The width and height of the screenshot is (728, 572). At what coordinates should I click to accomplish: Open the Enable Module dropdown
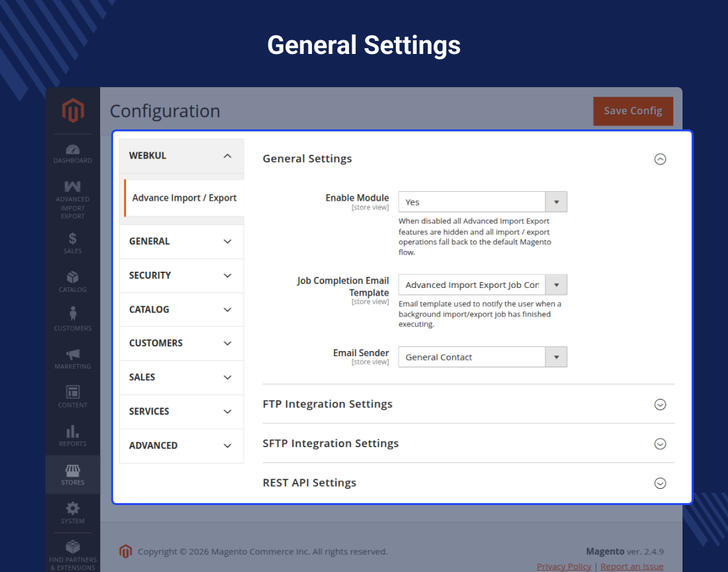[482, 202]
